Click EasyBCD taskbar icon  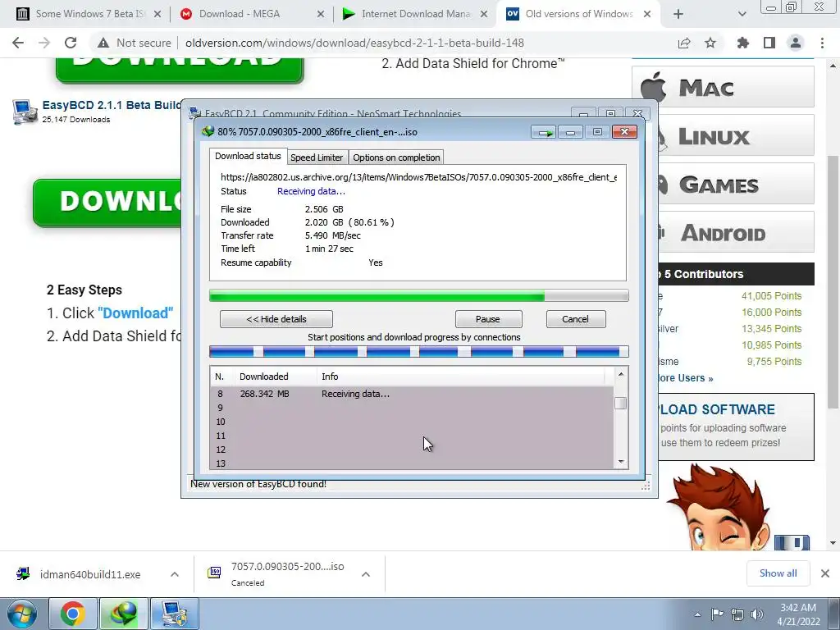click(x=174, y=614)
